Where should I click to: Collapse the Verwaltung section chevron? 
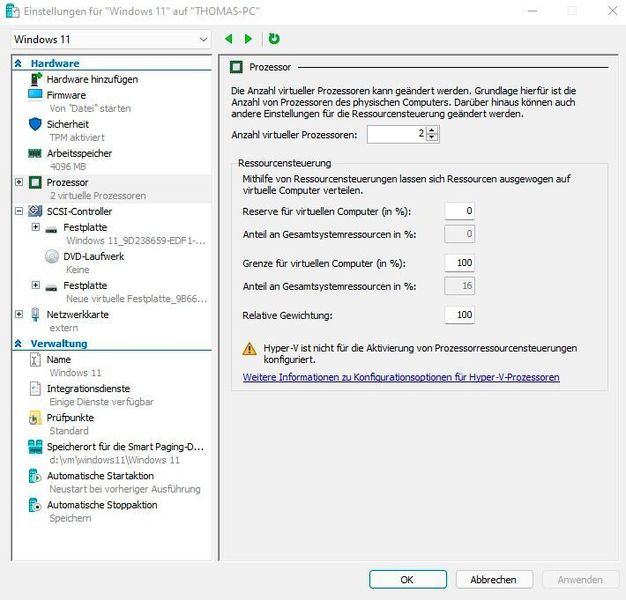tap(18, 343)
